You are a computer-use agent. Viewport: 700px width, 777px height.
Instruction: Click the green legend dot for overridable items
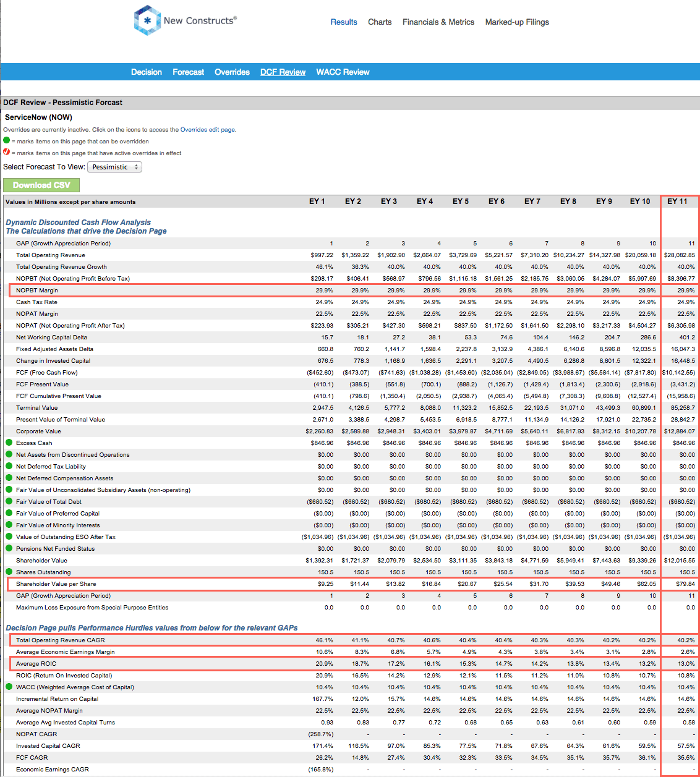pyautogui.click(x=7, y=140)
